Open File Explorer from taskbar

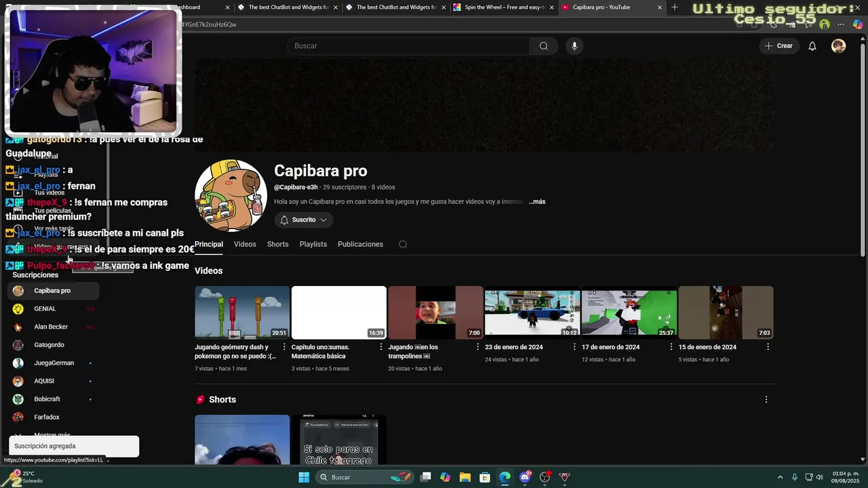tap(465, 477)
